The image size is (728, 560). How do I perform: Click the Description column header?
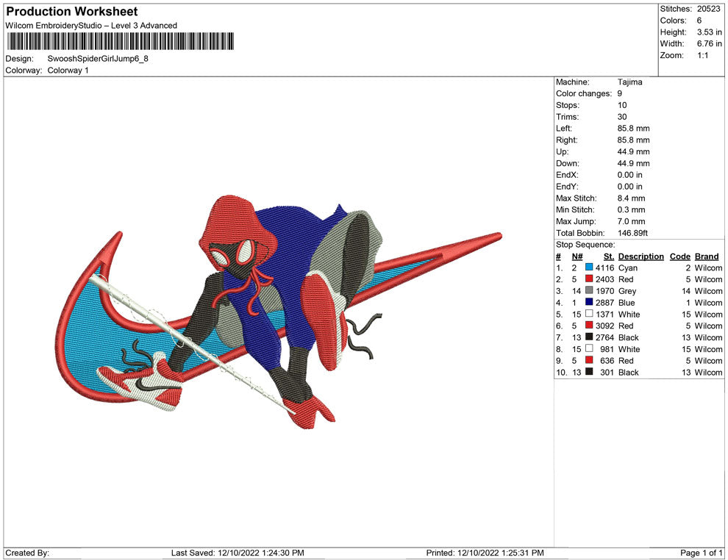(640, 256)
